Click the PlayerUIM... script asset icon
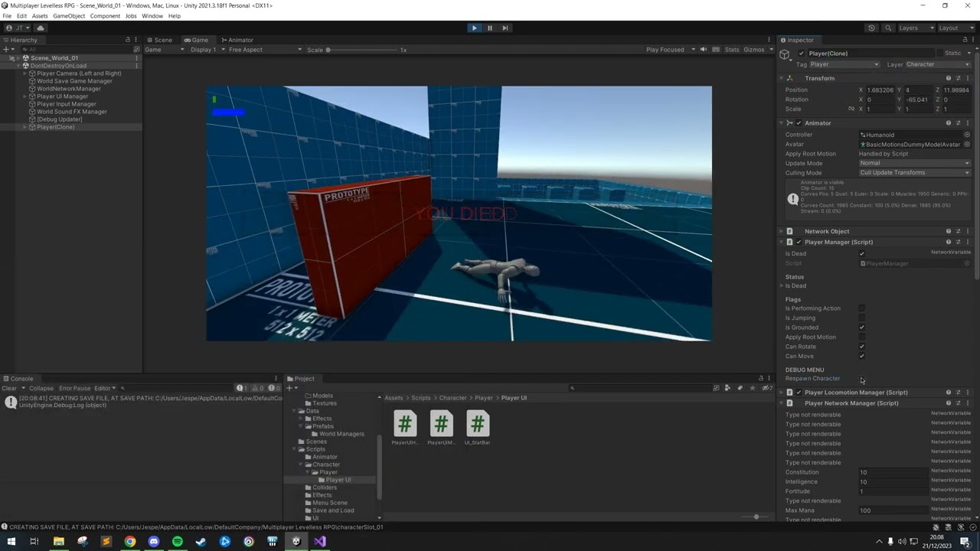980x551 pixels. click(441, 423)
